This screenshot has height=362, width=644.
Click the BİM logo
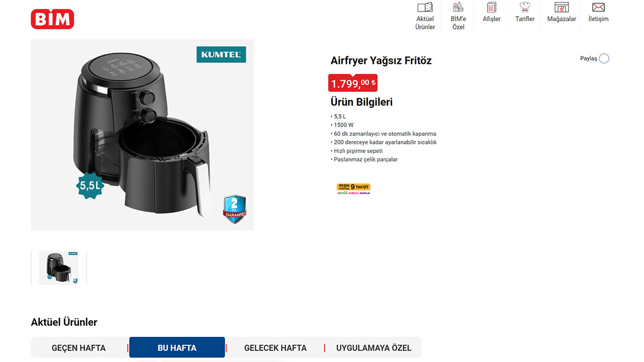(52, 19)
